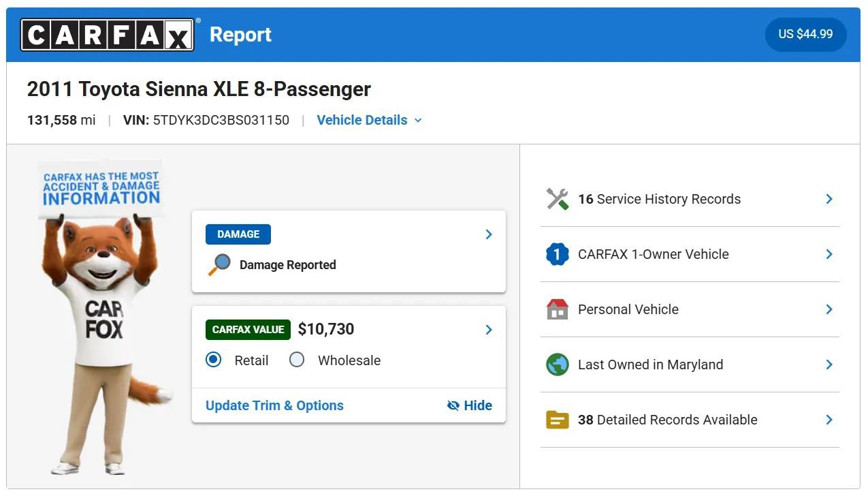Open the Damage card chevron arrow
This screenshot has height=496, width=868.
click(x=489, y=234)
